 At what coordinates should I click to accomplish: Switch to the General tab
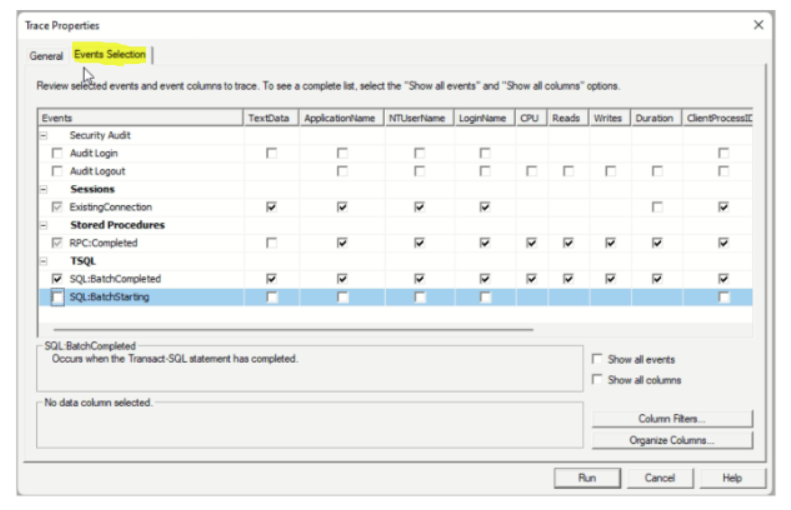click(46, 55)
